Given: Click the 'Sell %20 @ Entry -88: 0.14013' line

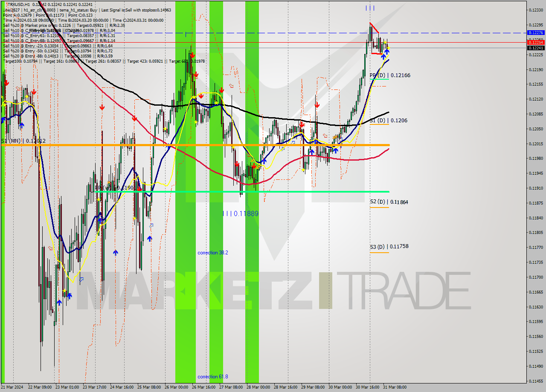Looking at the screenshot, I should tap(58, 56).
